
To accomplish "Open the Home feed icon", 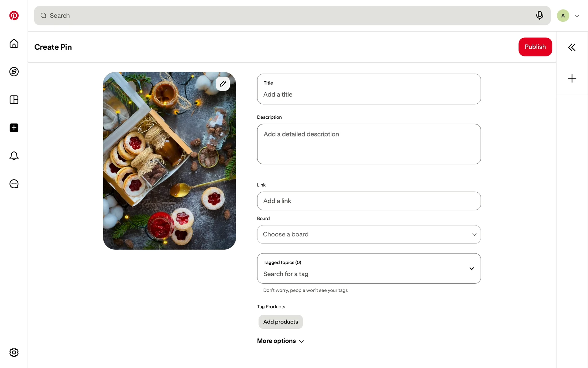I will point(14,44).
